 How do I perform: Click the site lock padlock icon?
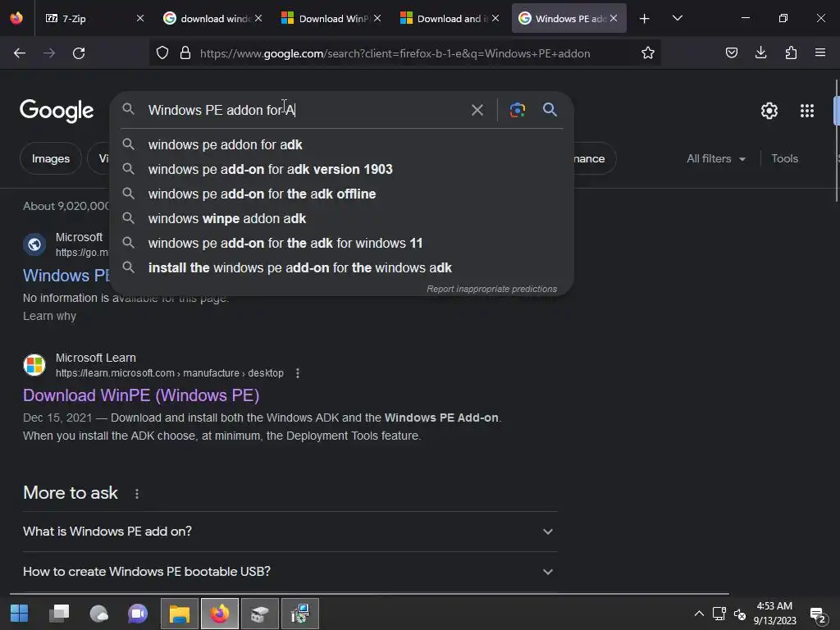point(185,53)
